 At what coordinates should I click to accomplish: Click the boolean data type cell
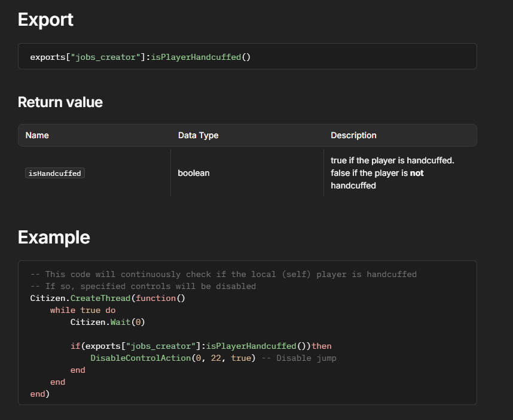[x=193, y=173]
